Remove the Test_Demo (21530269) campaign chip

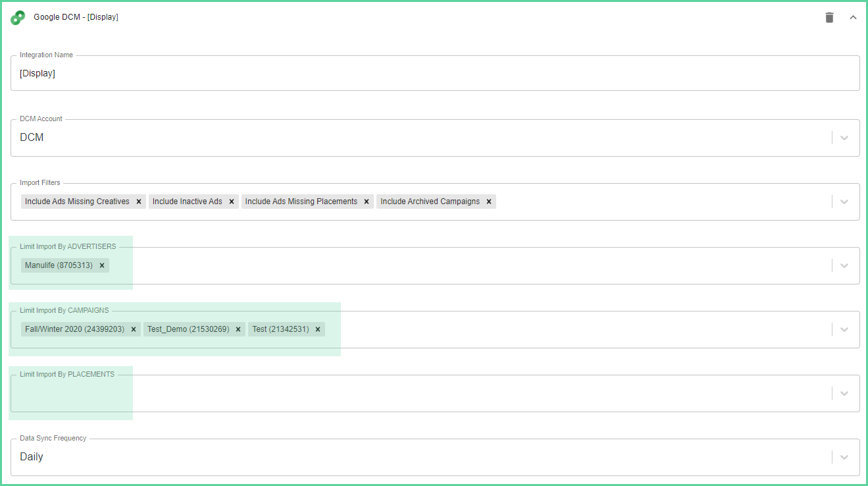pos(238,329)
